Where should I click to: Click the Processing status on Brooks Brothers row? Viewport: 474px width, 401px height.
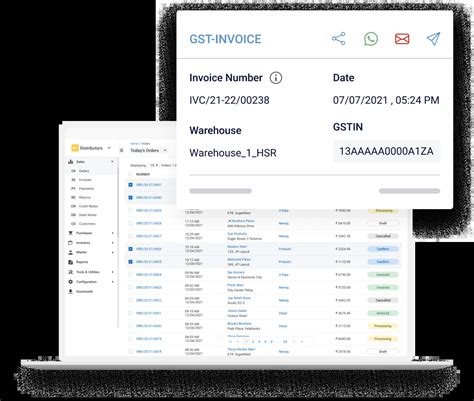click(x=383, y=326)
